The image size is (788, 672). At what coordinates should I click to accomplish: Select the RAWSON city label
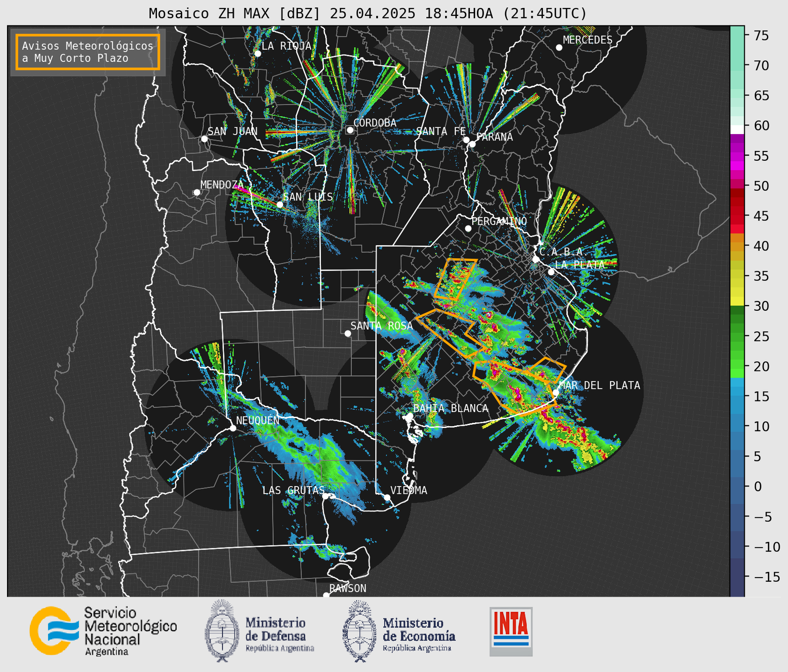348,588
